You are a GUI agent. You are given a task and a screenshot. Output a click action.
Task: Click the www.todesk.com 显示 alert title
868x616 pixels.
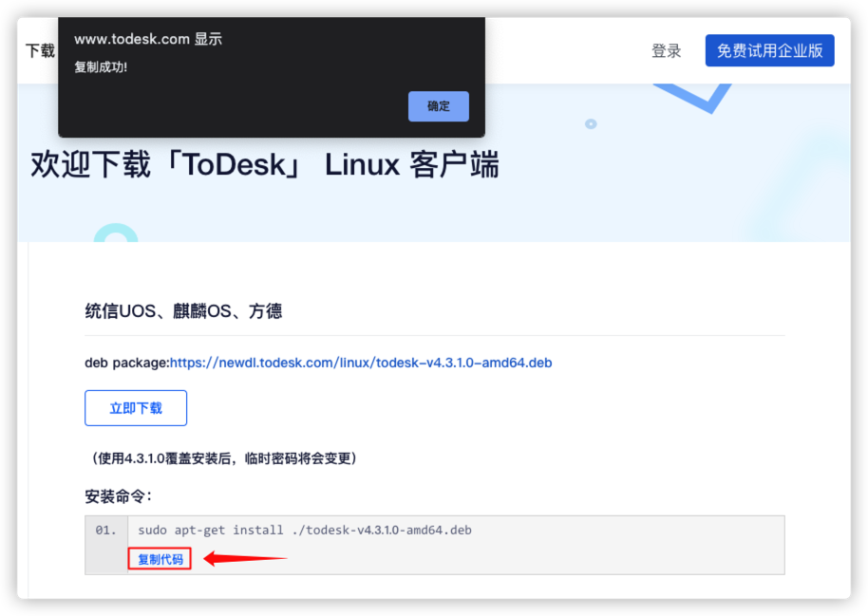click(x=147, y=39)
